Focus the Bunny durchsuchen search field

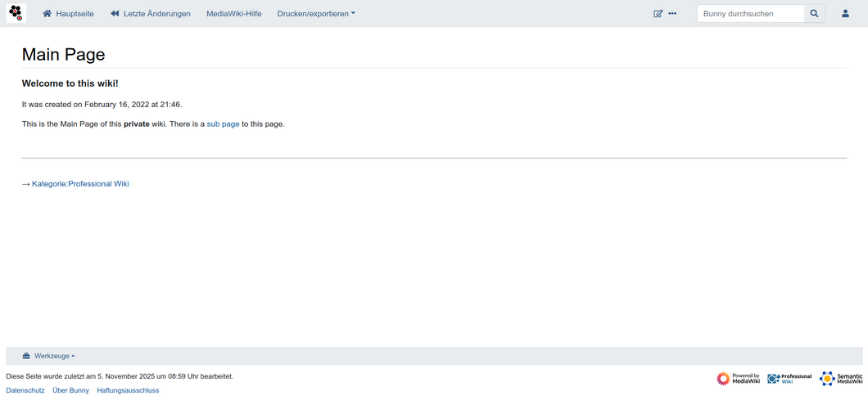pyautogui.click(x=750, y=14)
